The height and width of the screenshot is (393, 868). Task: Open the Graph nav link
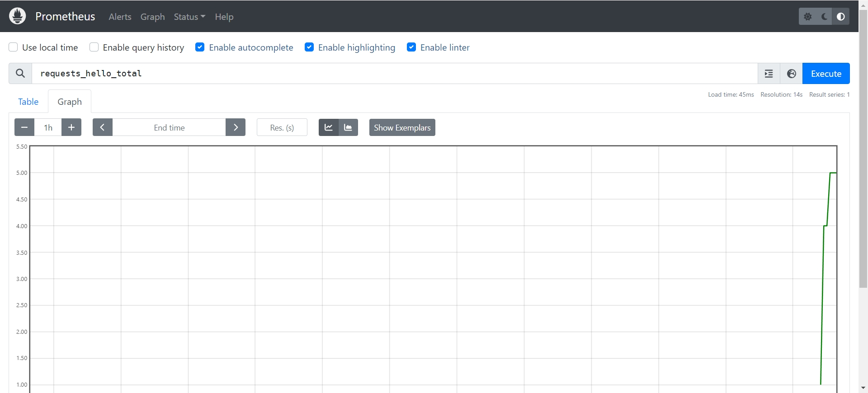coord(152,17)
